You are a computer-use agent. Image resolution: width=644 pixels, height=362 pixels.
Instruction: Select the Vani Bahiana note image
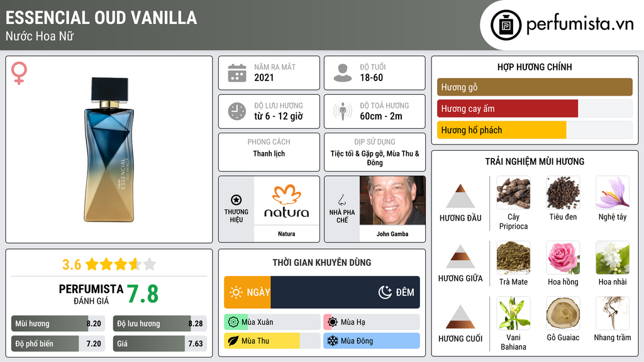513,314
